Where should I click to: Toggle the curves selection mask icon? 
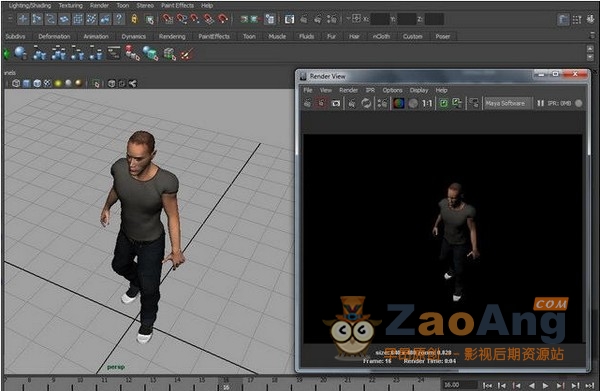pyautogui.click(x=51, y=19)
